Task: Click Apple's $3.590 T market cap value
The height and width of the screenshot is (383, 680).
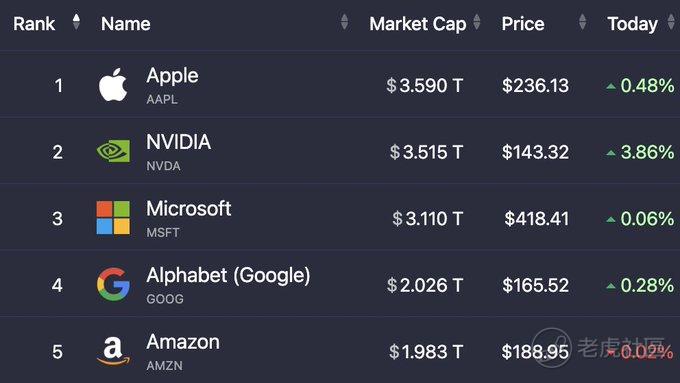Action: (425, 85)
